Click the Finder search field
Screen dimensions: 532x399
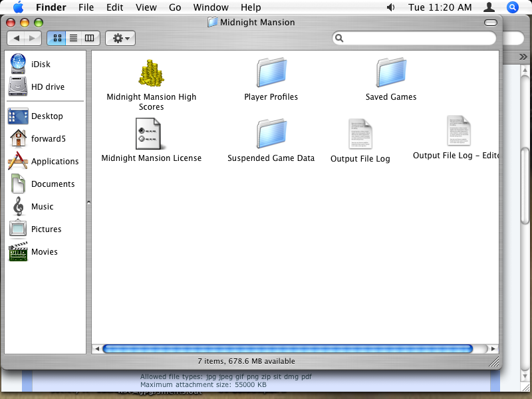coord(416,39)
